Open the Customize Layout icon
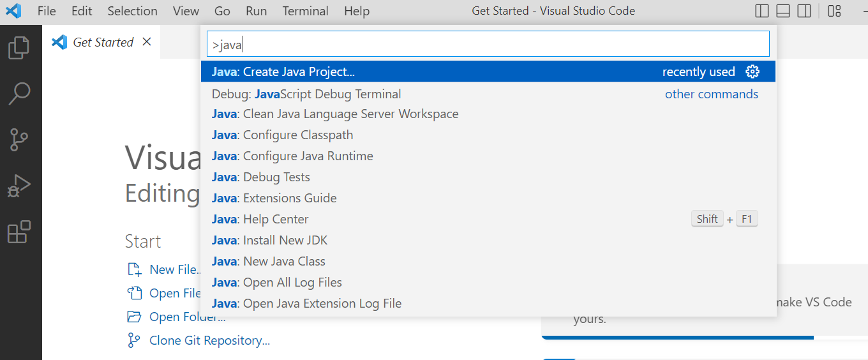Screen dimensions: 868x360 pyautogui.click(x=834, y=11)
